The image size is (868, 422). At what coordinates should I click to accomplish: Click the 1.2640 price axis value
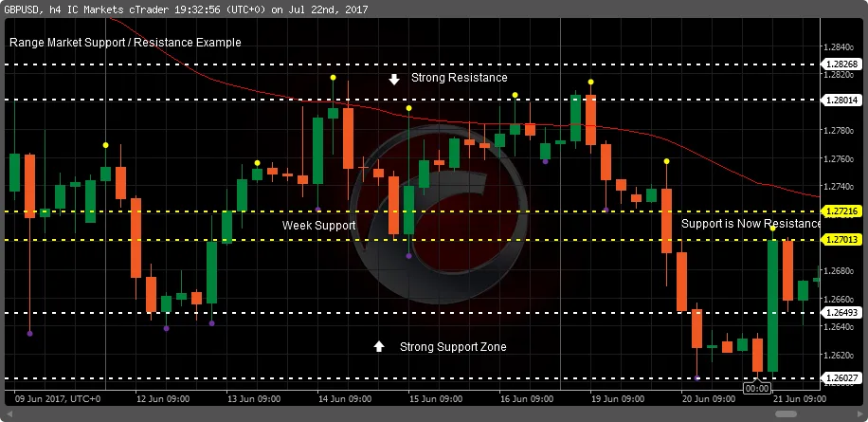[840, 327]
